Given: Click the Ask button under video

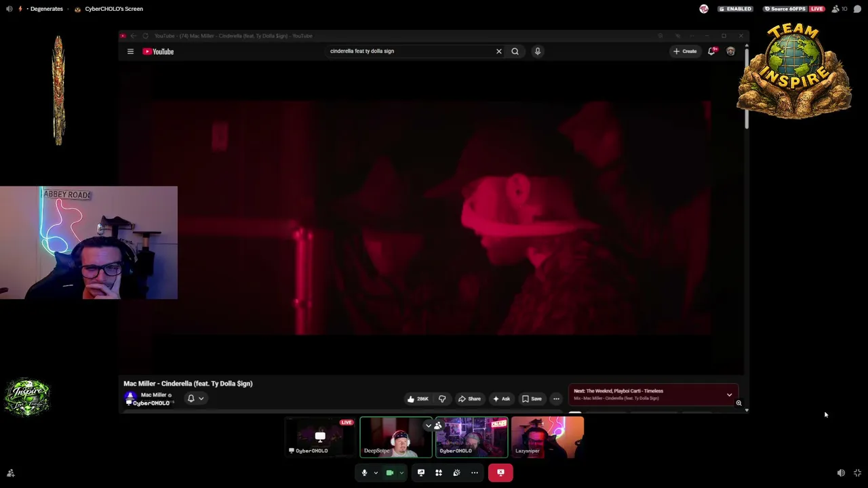Looking at the screenshot, I should tap(502, 399).
